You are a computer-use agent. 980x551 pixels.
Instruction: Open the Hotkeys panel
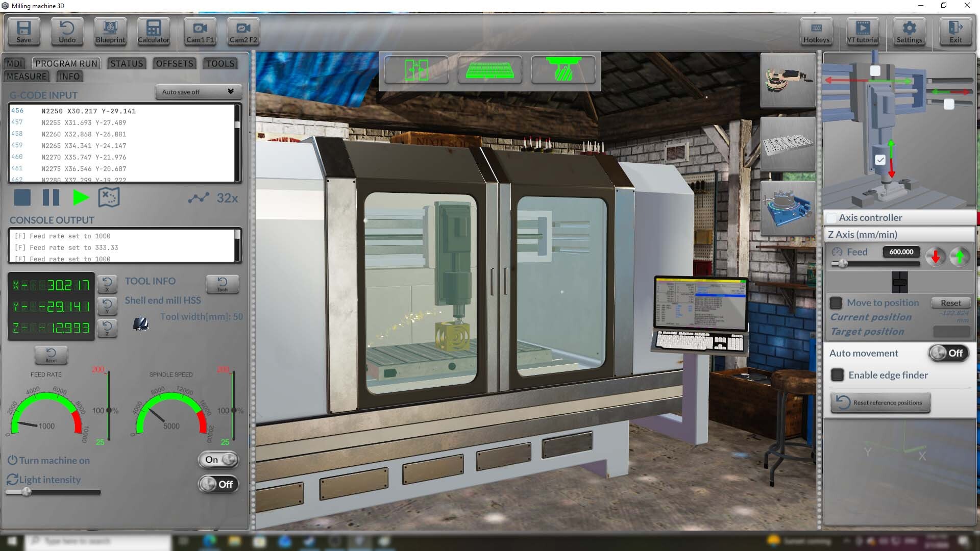(x=816, y=32)
